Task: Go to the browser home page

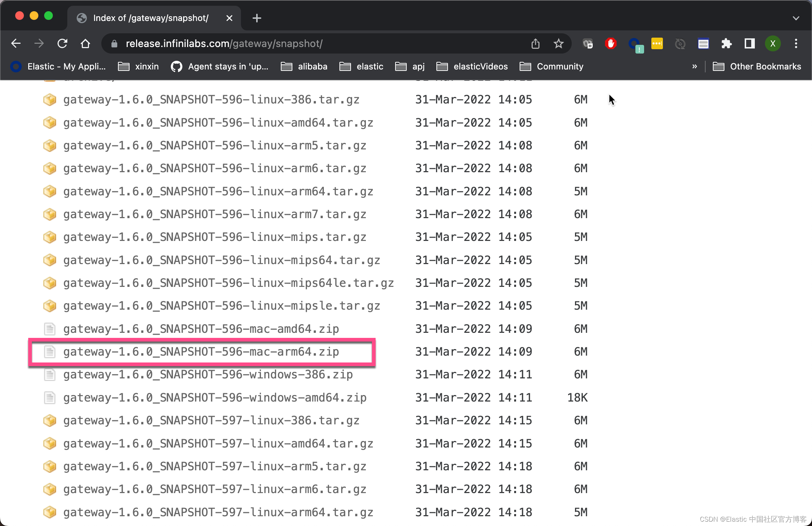Action: tap(85, 44)
